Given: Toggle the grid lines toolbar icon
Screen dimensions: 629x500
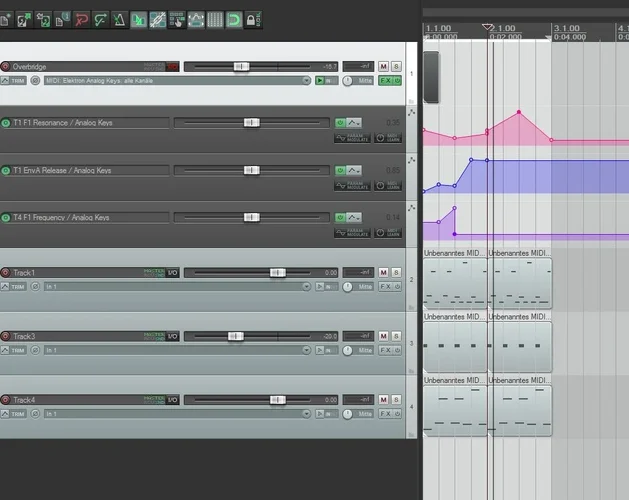Looking at the screenshot, I should (215, 20).
